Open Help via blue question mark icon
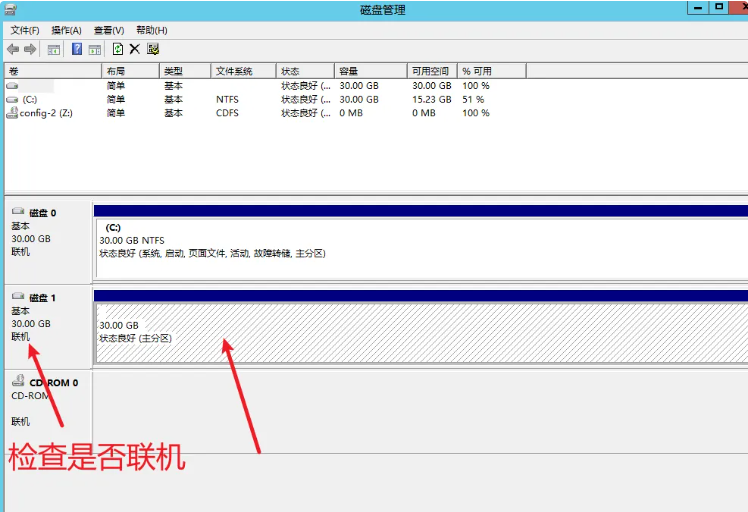748x512 pixels. tap(77, 49)
